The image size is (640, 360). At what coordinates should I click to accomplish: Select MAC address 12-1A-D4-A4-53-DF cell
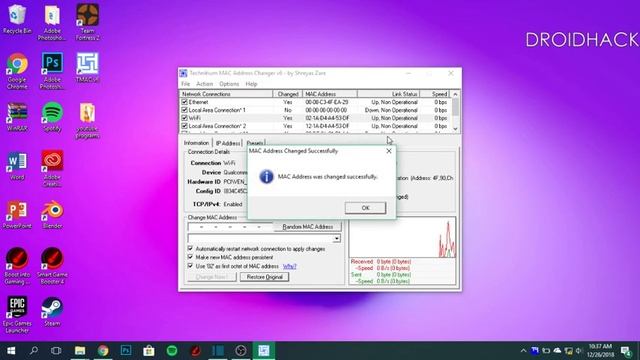click(x=327, y=126)
